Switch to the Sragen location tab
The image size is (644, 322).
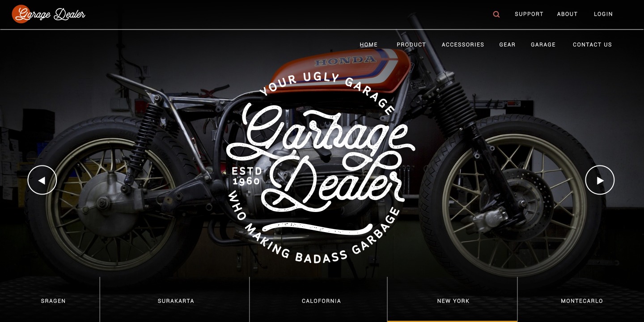tap(53, 301)
